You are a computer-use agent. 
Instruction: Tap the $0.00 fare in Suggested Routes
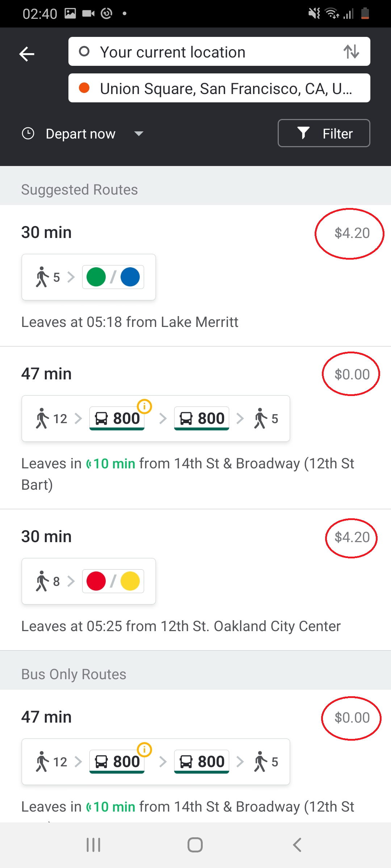pos(352,374)
